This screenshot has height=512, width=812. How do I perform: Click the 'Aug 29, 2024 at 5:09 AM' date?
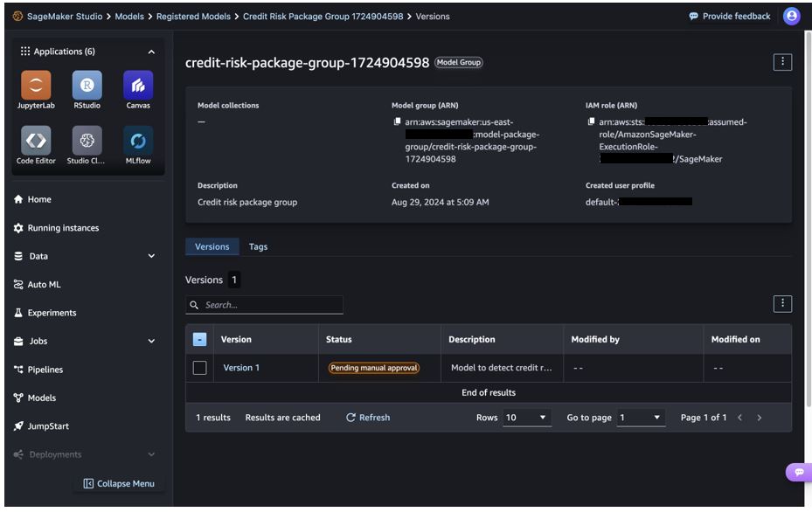tap(441, 203)
